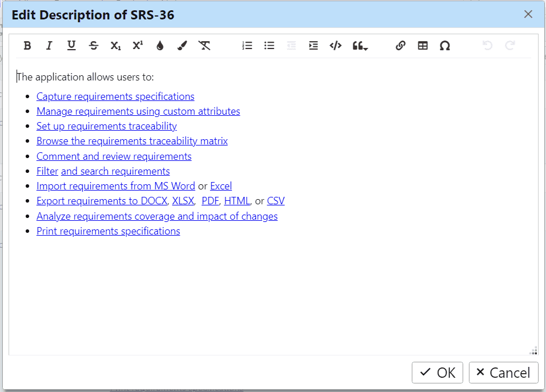The width and height of the screenshot is (546, 392).
Task: Apply superscript formatting
Action: point(138,46)
